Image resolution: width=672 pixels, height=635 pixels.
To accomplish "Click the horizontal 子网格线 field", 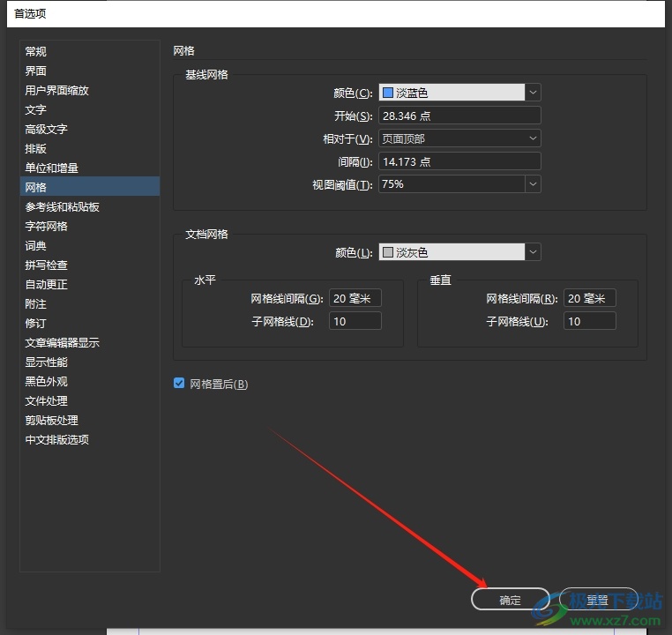I will click(x=355, y=321).
